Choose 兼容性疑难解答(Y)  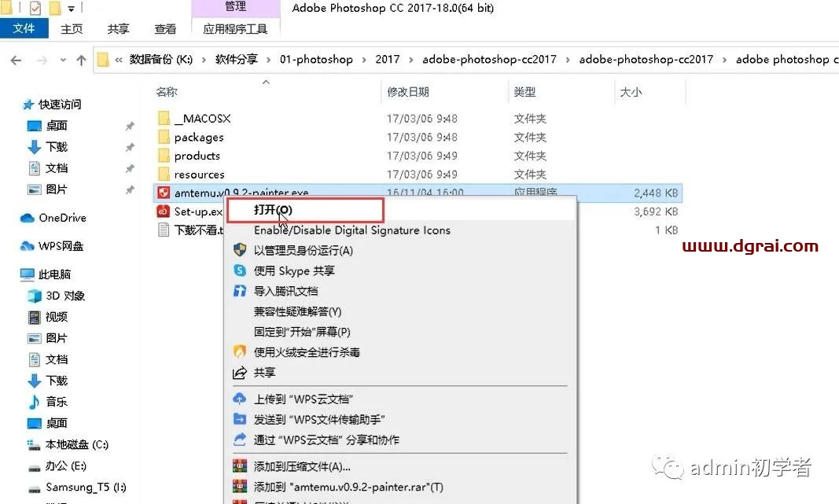pos(297,311)
